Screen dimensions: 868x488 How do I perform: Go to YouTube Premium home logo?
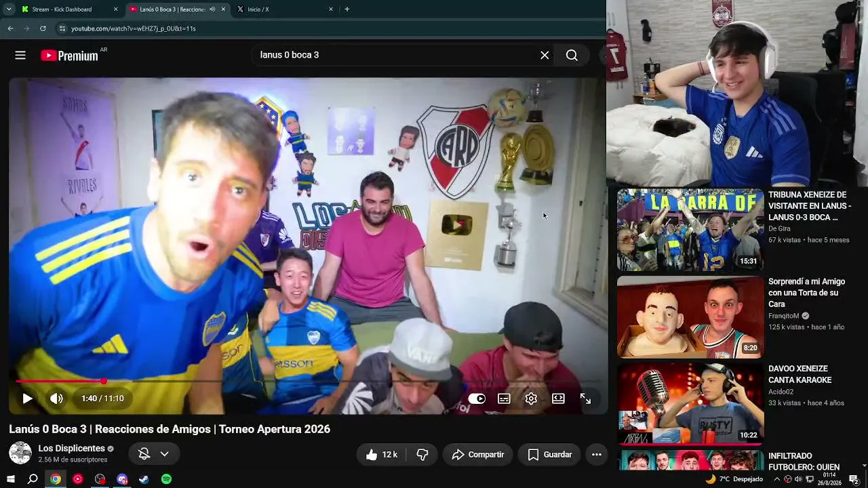pos(69,56)
